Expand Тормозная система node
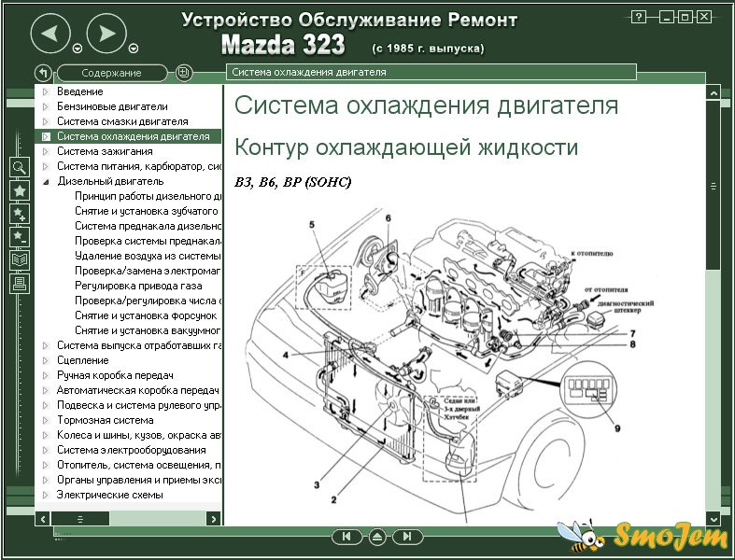Image resolution: width=735 pixels, height=560 pixels. point(46,420)
